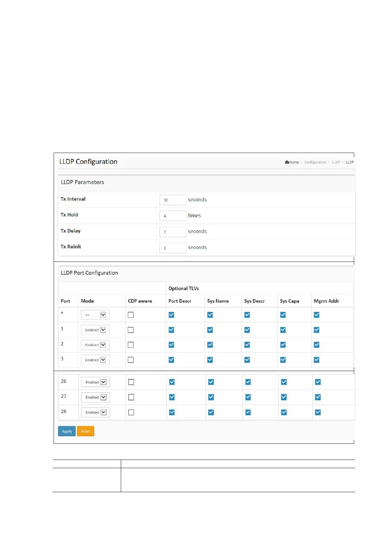Click the Home icon in breadcrumb
Image resolution: width=392 pixels, height=554 pixels.
tap(287, 162)
